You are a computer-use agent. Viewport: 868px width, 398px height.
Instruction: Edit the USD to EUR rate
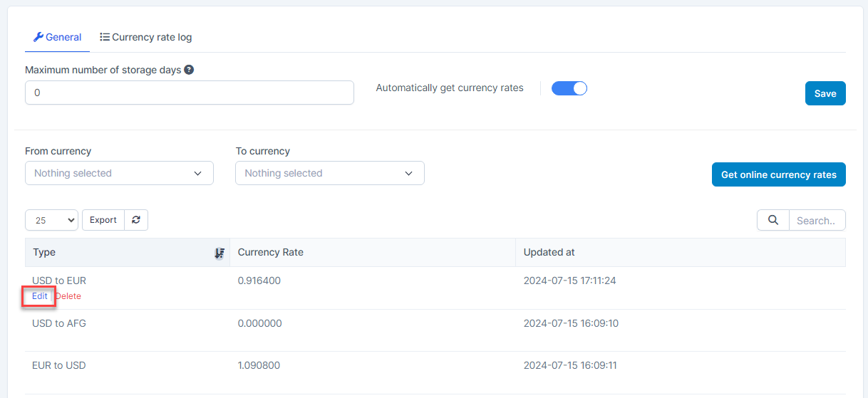point(40,296)
